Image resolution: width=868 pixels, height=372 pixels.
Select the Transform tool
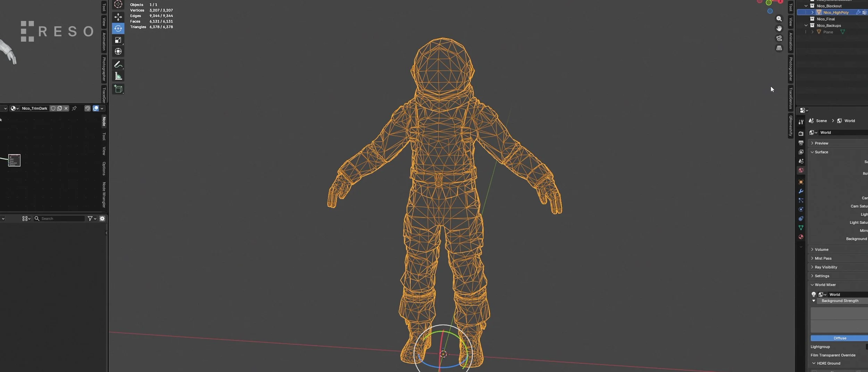pyautogui.click(x=118, y=51)
